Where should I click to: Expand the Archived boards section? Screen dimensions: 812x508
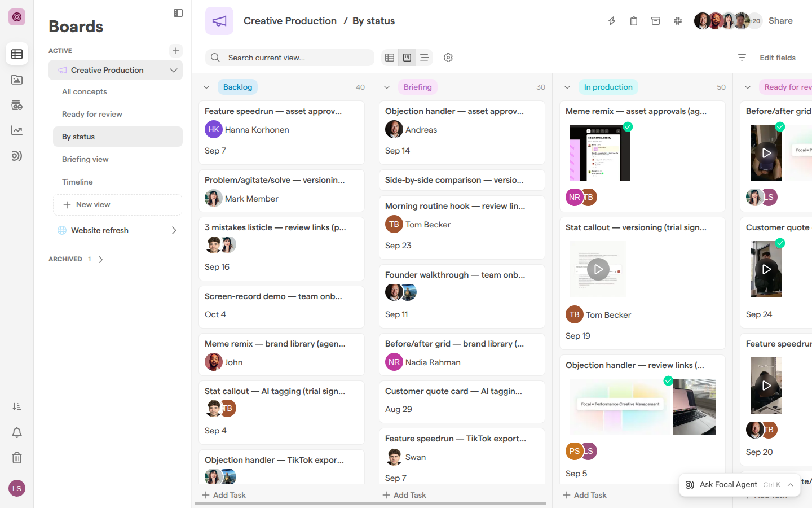(101, 260)
